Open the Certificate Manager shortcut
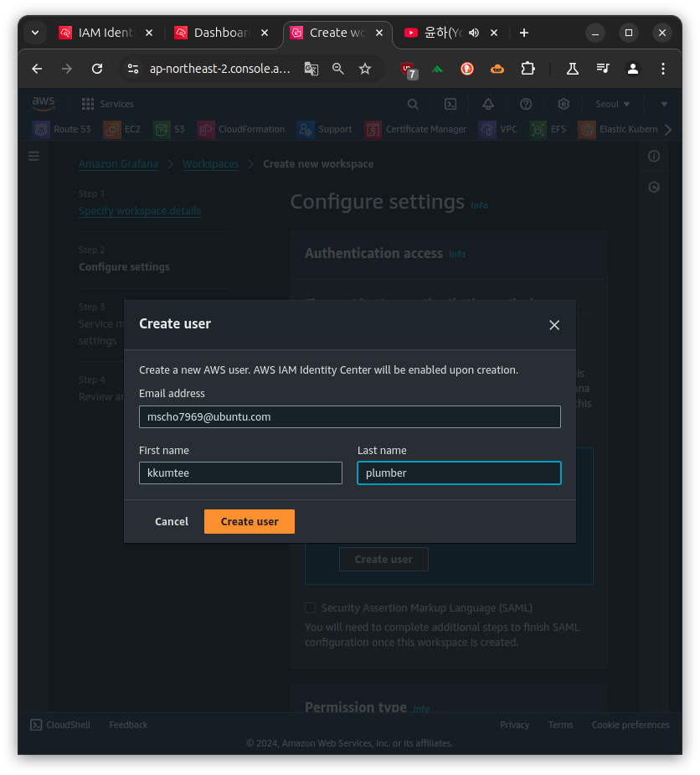Viewport: 700px width, 775px height. [x=415, y=129]
